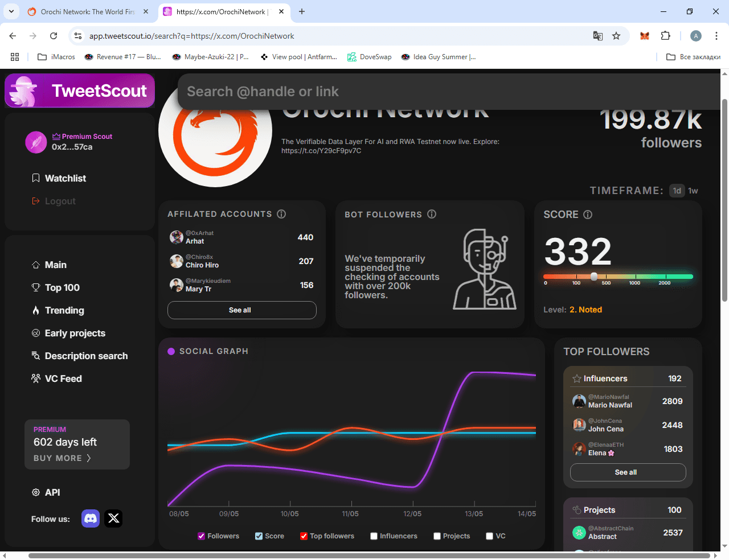Select the 1w timeframe option
Image resolution: width=729 pixels, height=560 pixels.
pos(693,191)
